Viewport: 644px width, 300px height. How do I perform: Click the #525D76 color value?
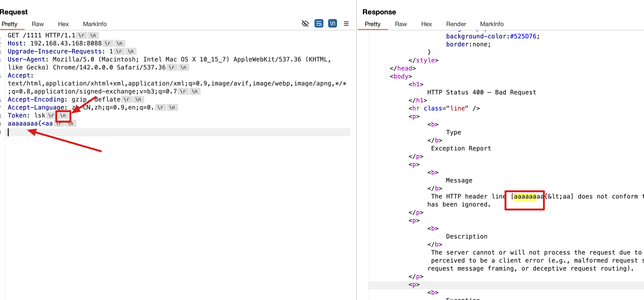(523, 36)
